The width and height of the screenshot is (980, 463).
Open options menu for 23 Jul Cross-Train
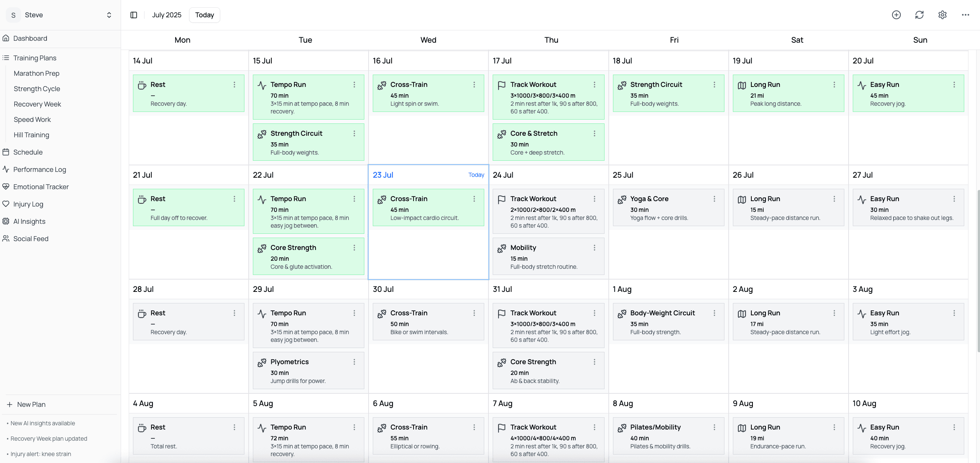[474, 199]
